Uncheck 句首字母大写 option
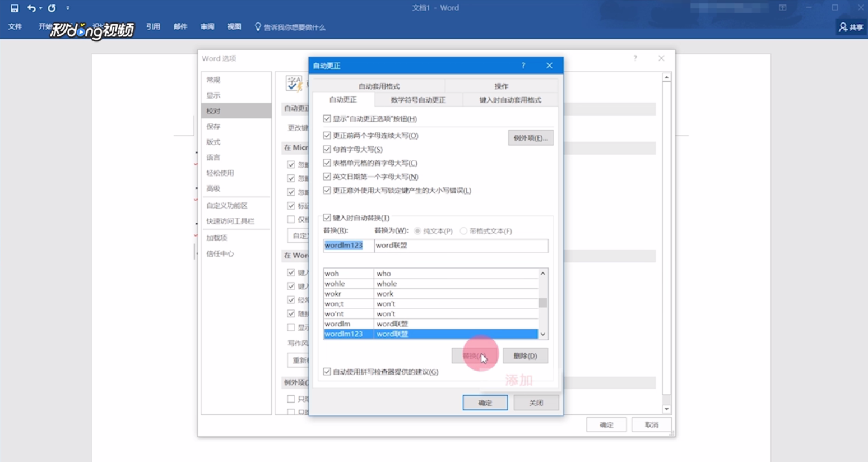The image size is (868, 462). point(327,149)
